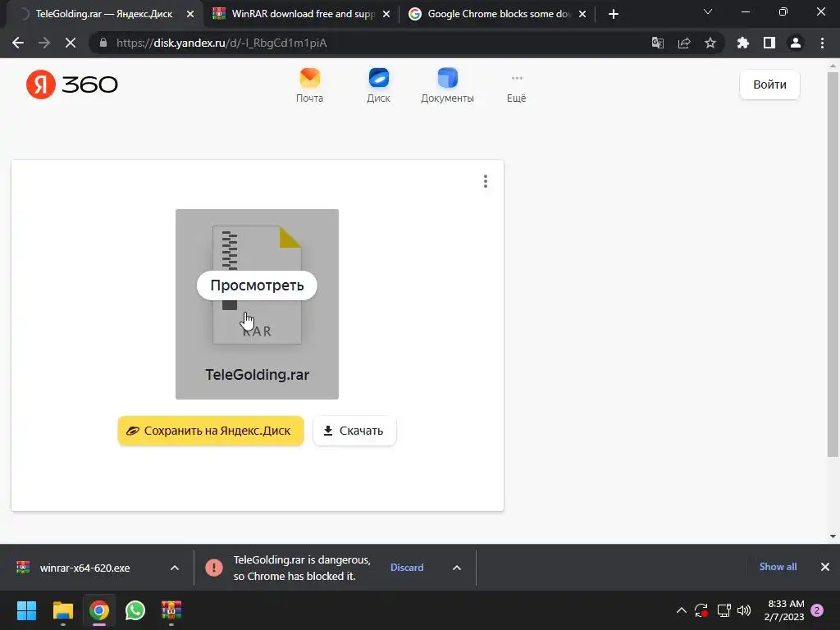
Task: Click the Yandex 360 logo
Action: (x=72, y=84)
